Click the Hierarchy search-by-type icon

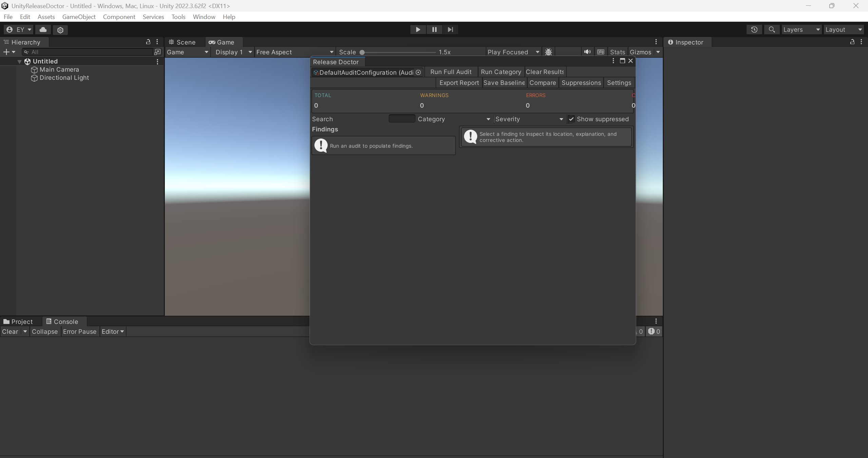(157, 52)
